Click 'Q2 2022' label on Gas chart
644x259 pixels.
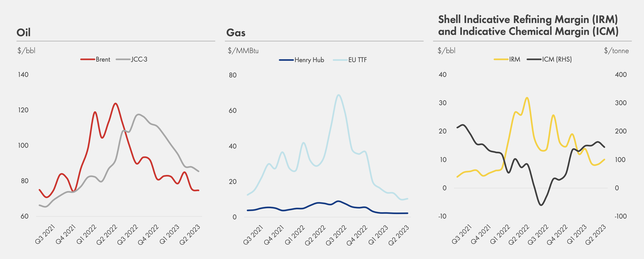[315, 235]
